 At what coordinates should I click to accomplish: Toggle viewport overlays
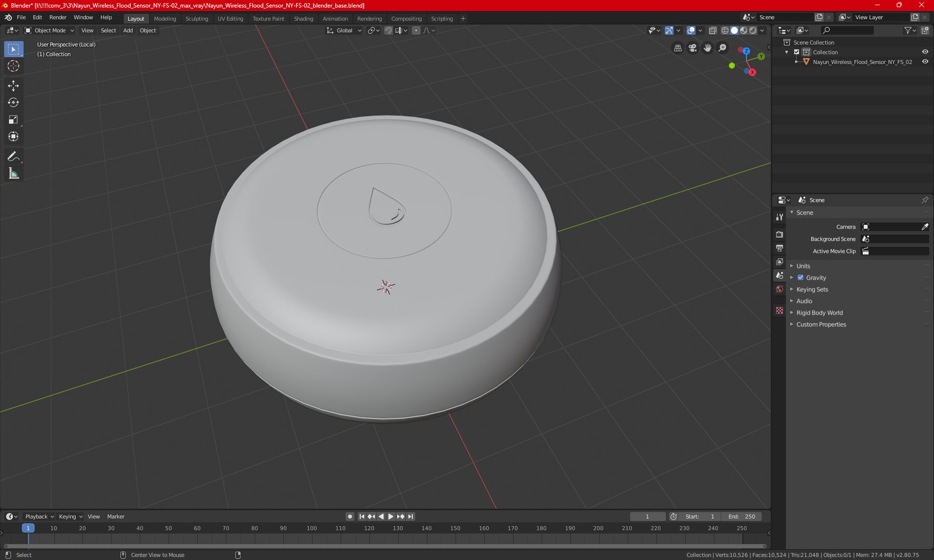pyautogui.click(x=691, y=31)
